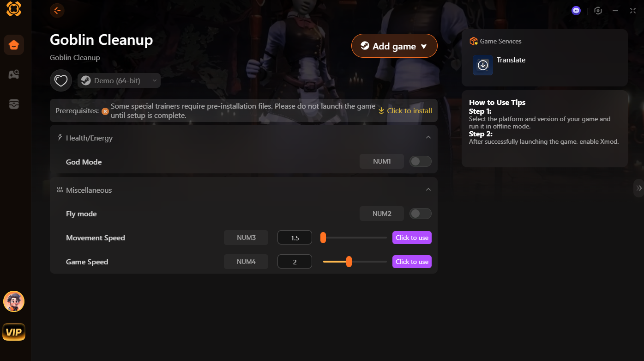The height and width of the screenshot is (361, 644).
Task: Click the Game Speed slider handle
Action: coord(349,262)
